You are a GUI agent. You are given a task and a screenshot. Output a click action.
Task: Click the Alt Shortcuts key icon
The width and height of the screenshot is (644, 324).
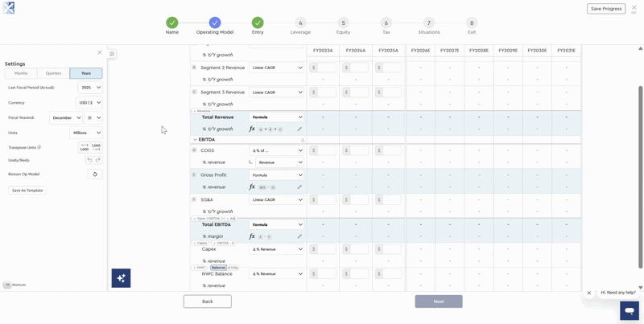point(7,285)
